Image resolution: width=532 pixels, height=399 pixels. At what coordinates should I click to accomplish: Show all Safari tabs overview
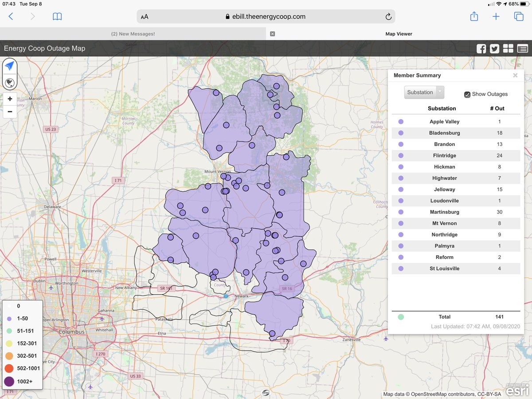pyautogui.click(x=519, y=16)
